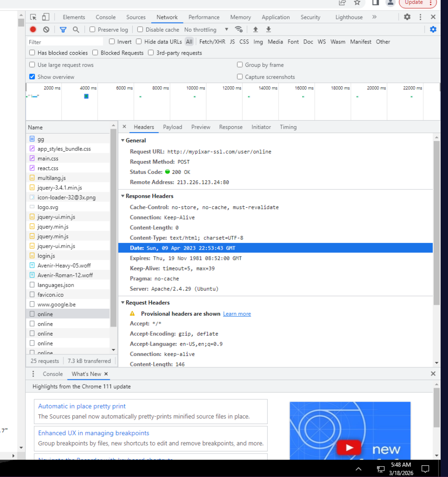
Task: Uncheck the Show overview checkbox
Action: tap(32, 77)
